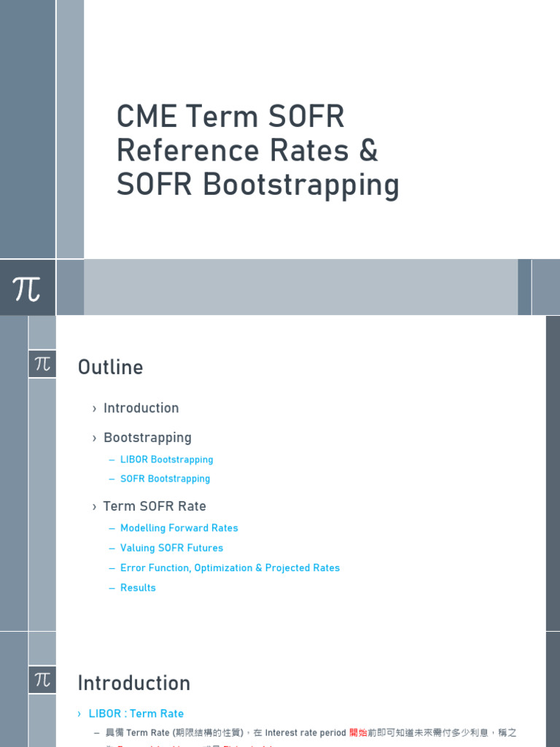This screenshot has width=560, height=747.
Task: Click the pi icon beside Introduction heading
Action: point(42,679)
